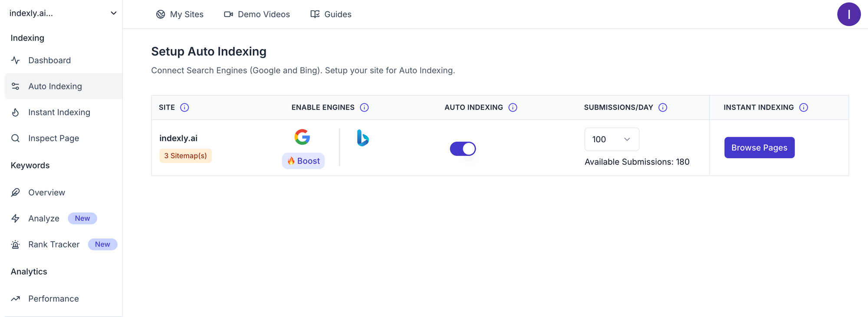Click the indexly.ai site name in table
The width and height of the screenshot is (868, 317).
coord(178,138)
